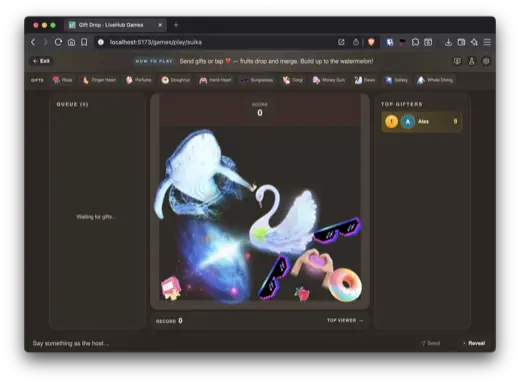Click the QUEUE header in left panel
The image size is (520, 384).
72,104
